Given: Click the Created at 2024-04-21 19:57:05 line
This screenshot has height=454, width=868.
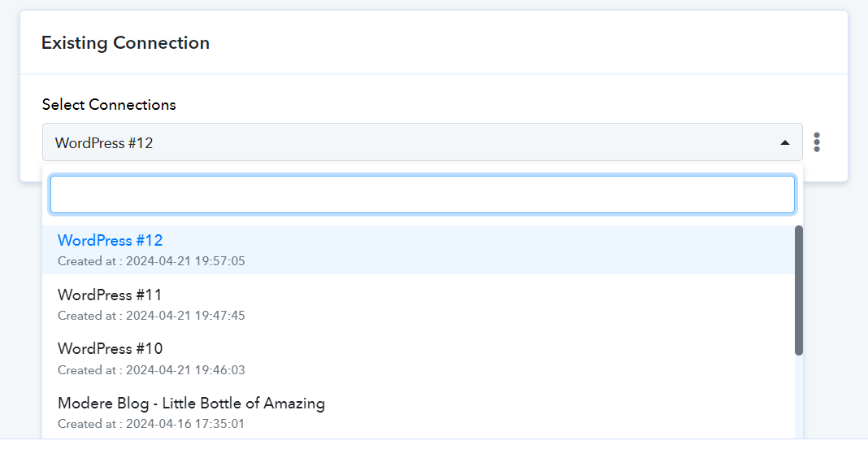Looking at the screenshot, I should tap(151, 261).
